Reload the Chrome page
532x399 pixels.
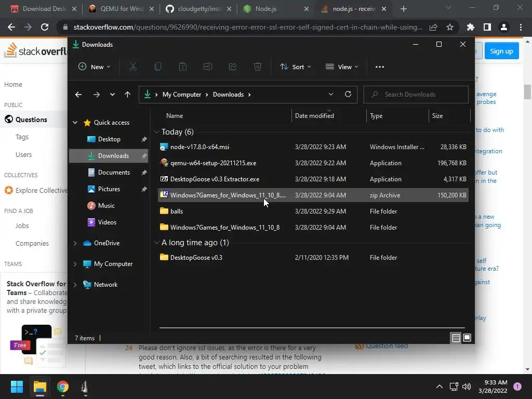coord(45,27)
